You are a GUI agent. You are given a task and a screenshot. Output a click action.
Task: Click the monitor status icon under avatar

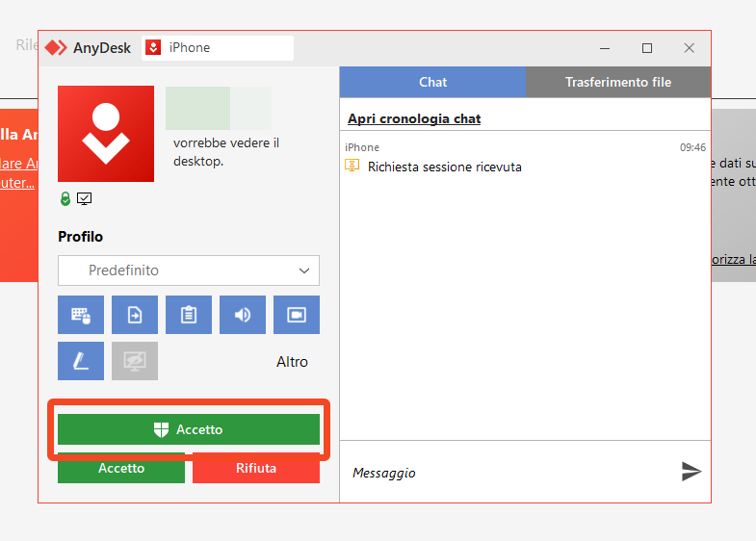[x=85, y=198]
